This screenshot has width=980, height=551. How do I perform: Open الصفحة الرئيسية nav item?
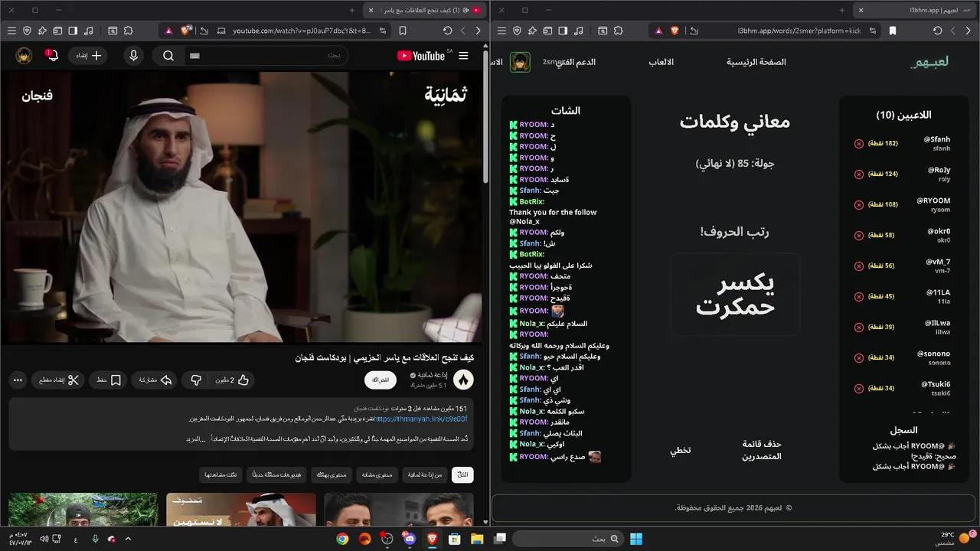click(x=756, y=62)
